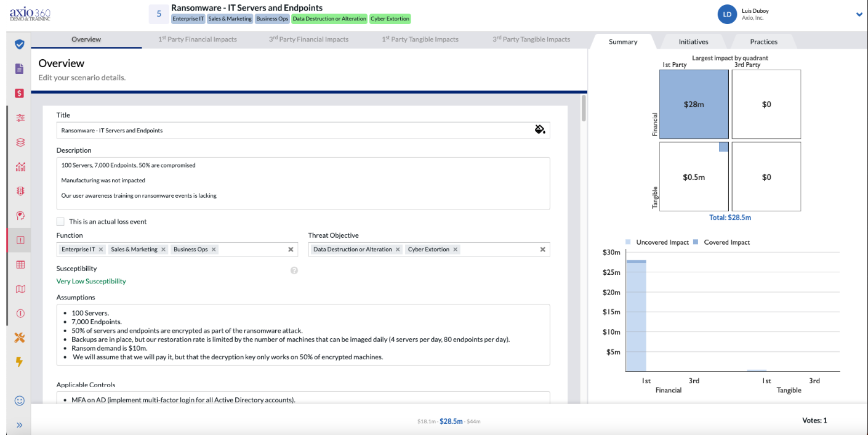Remove the Cyber Extortion threat objective tag

click(x=456, y=250)
